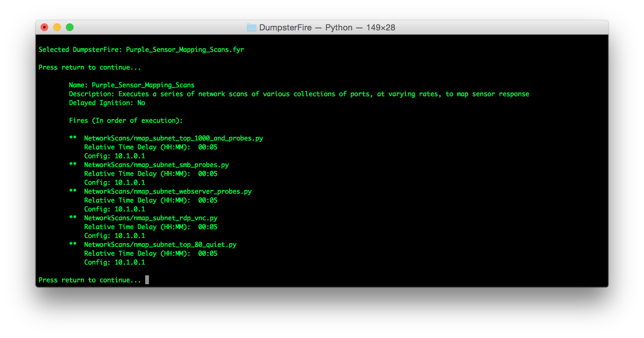The image size is (644, 338).
Task: Click Config 10.1.0.1 under rdp_vnc entry
Action: click(115, 236)
